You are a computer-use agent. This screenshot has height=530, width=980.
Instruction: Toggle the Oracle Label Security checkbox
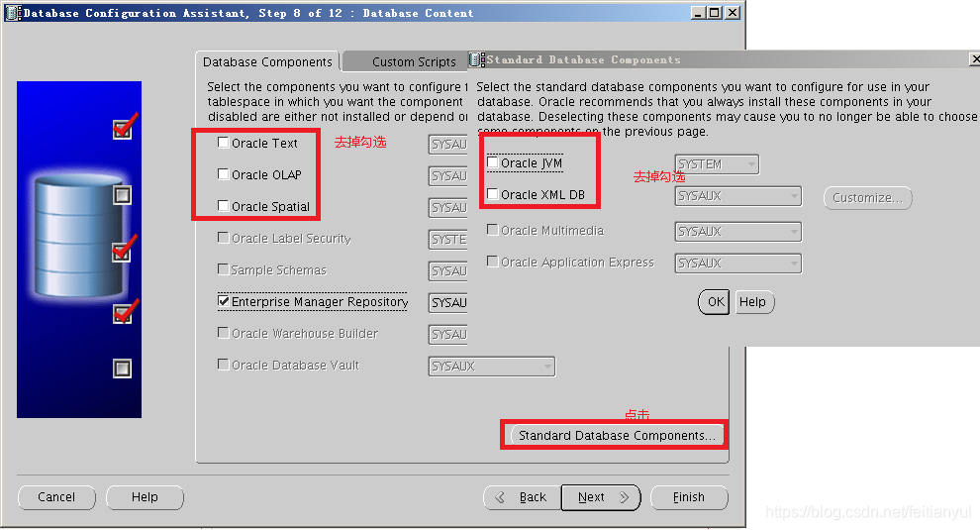[x=223, y=237]
